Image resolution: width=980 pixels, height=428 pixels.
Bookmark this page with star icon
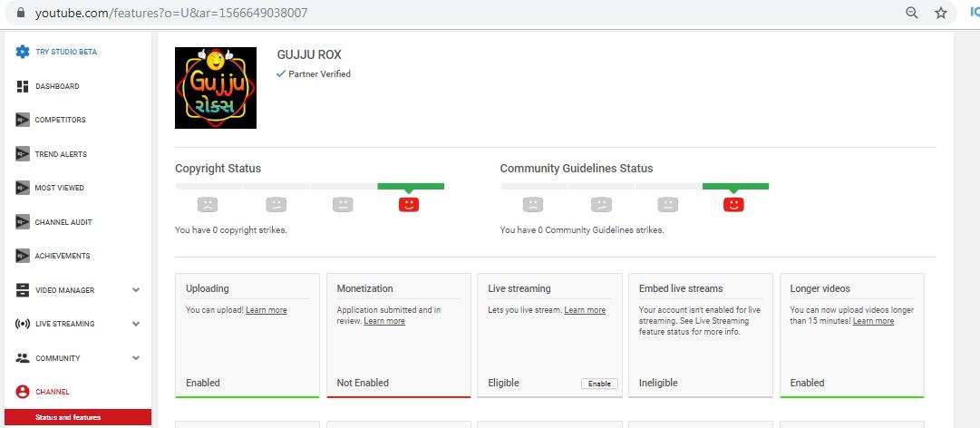pos(941,13)
